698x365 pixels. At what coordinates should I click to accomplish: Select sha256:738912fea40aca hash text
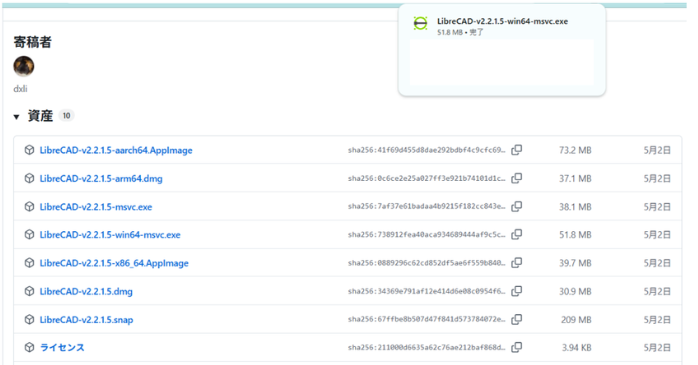coord(426,235)
